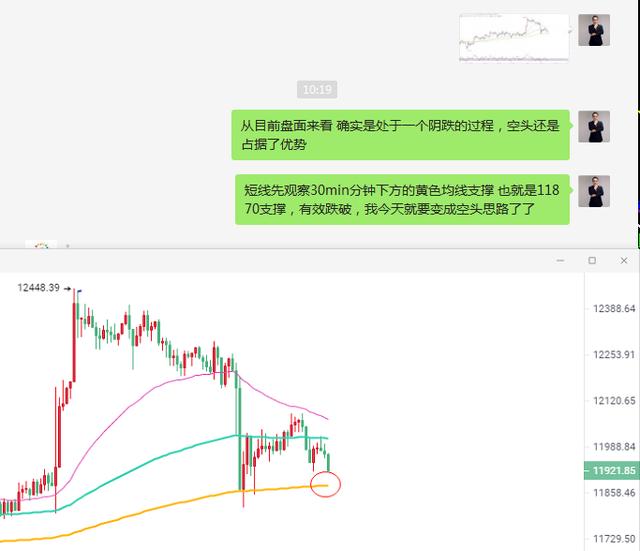Click the avatar next to the 从目前盘面来看 message

[594, 127]
